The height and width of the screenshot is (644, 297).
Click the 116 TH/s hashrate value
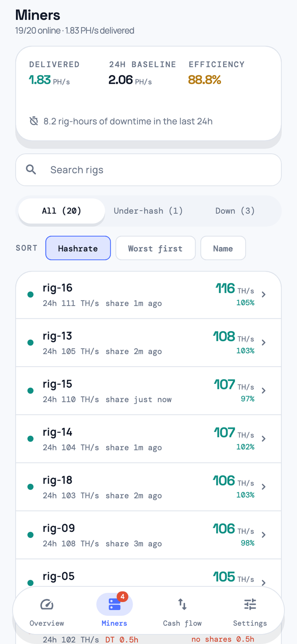coord(235,289)
